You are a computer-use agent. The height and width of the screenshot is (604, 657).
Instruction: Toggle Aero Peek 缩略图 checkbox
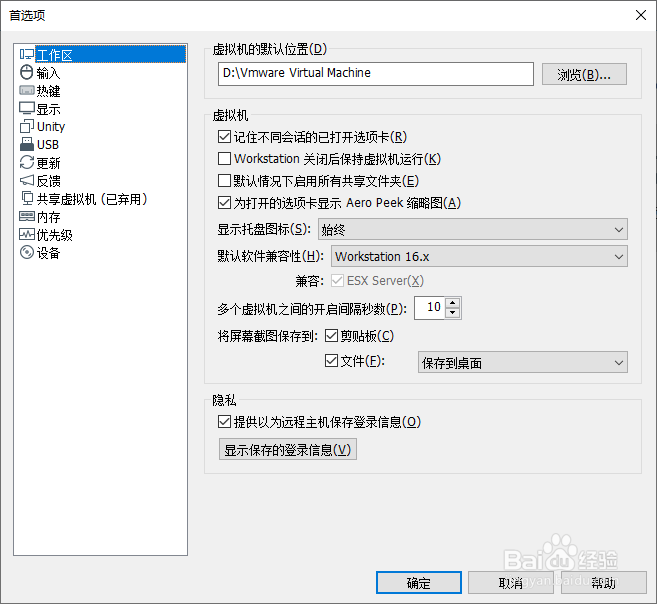224,203
